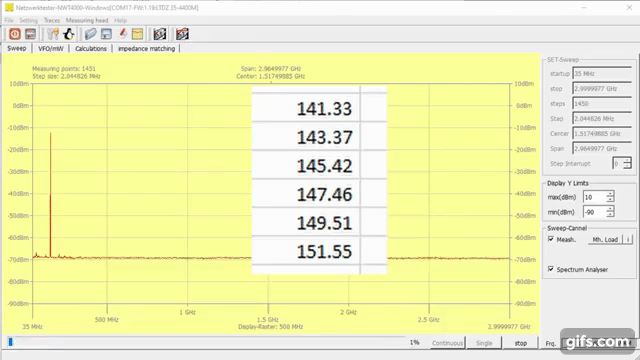Click the red power icon in toolbar
Screen dimensions: 640x360
point(15,34)
